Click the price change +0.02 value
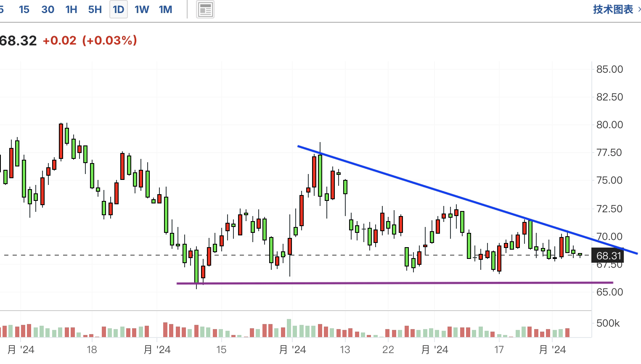The width and height of the screenshot is (641, 364). click(x=60, y=41)
